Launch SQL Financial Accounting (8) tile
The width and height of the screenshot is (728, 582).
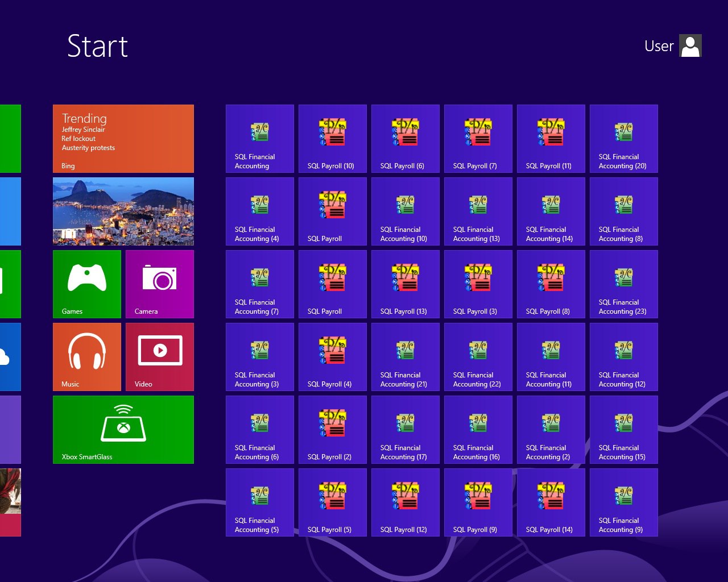pos(624,211)
